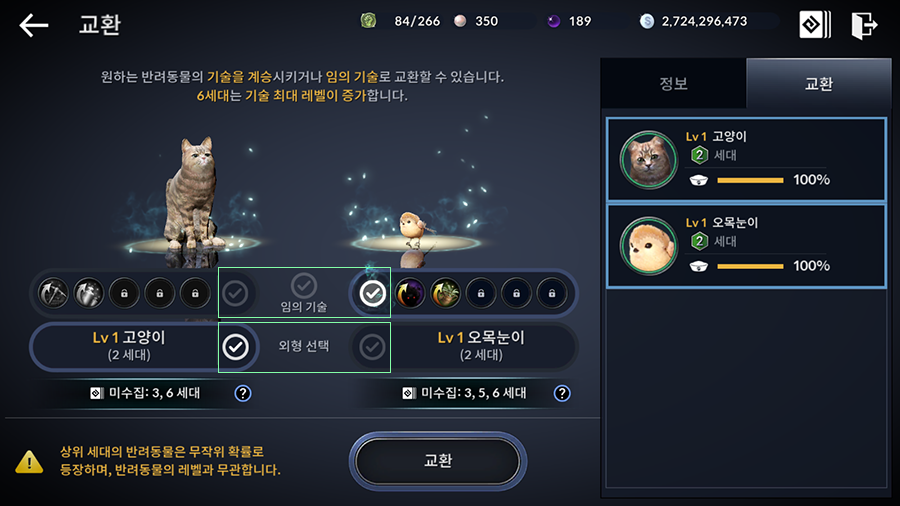Screen dimensions: 900x506
Task: Select the Lv 1 고양이 pet entry
Action: (x=746, y=159)
